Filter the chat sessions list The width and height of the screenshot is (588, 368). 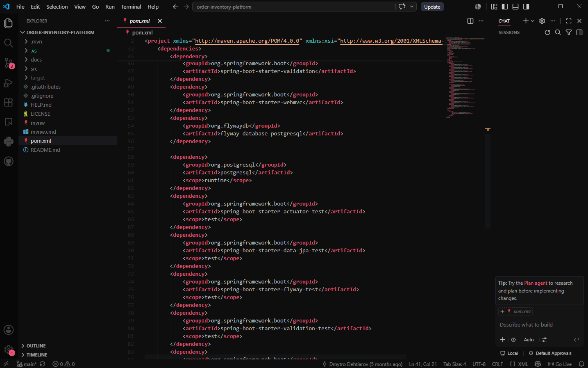tap(569, 32)
